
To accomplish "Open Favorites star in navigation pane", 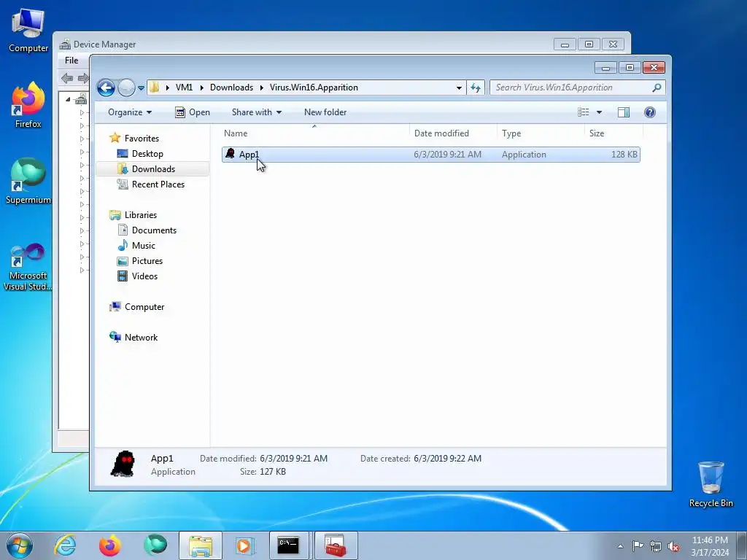I will [x=115, y=138].
